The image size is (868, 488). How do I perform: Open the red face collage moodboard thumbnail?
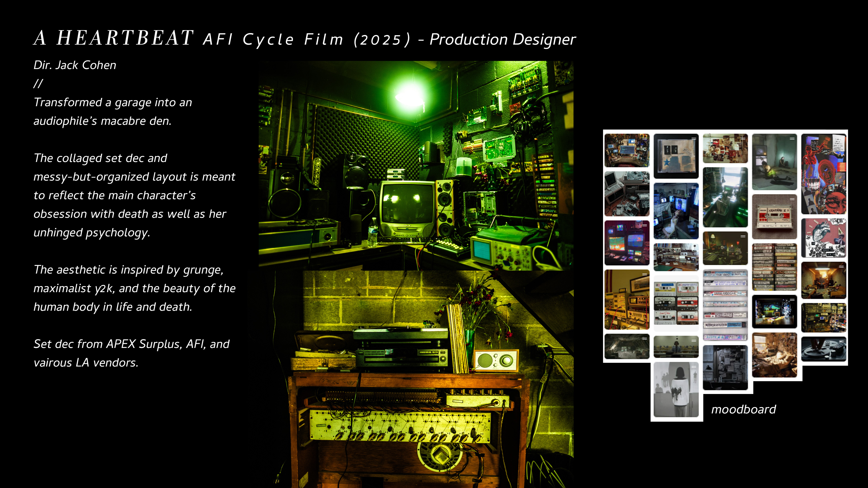point(823,174)
